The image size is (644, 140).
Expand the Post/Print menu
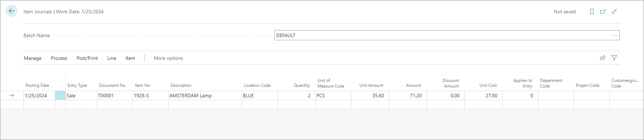(x=87, y=58)
